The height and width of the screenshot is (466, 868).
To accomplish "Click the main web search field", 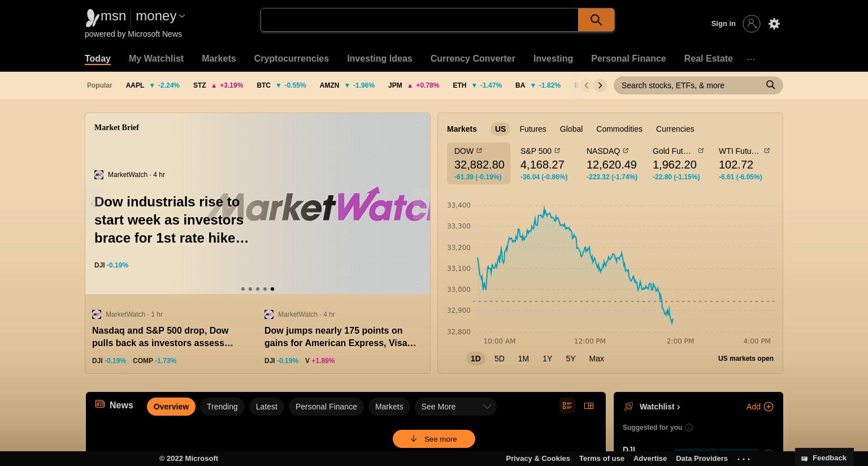I will [419, 20].
